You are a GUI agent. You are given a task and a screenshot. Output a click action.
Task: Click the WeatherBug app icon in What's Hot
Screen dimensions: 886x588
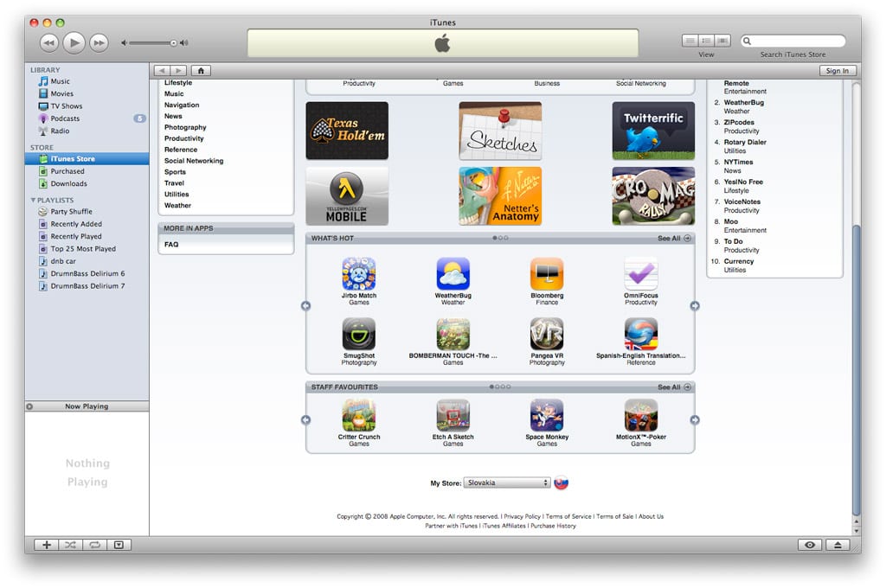coord(453,274)
